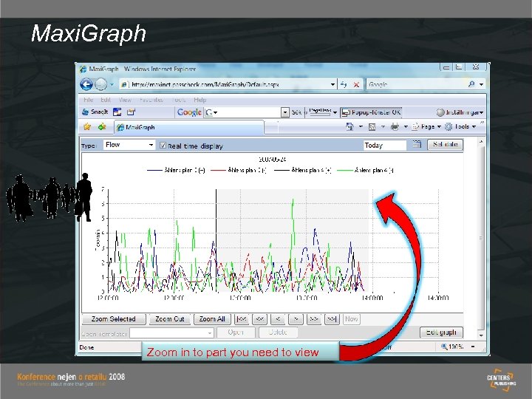532x399 pixels.
Task: Step back with < button
Action: [x=278, y=319]
